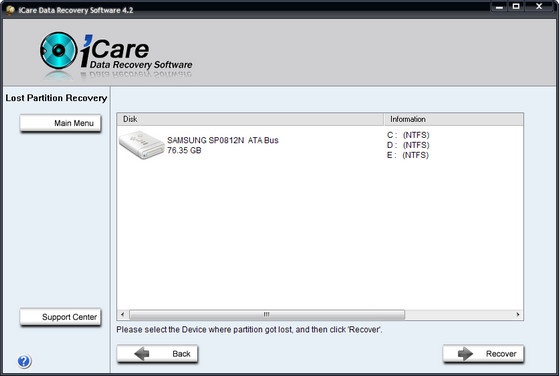Select the Samsung hard drive icon
559x376 pixels.
click(x=142, y=145)
